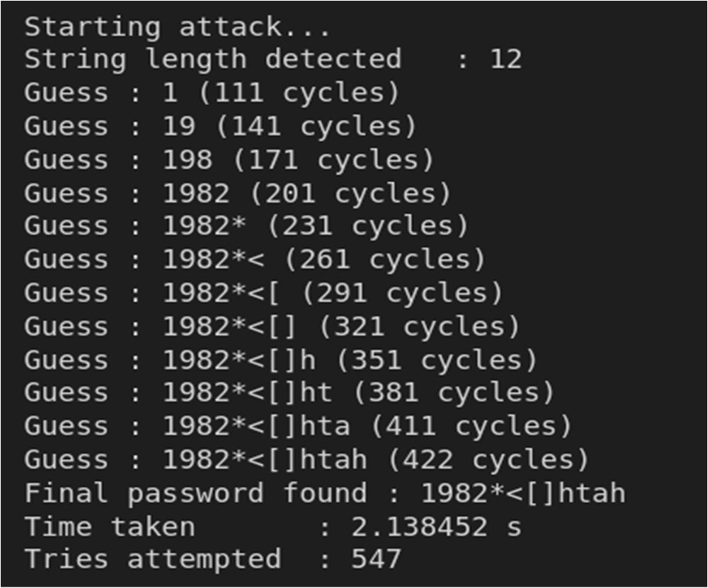
Task: Click the 'String length detected' label
Action: point(212,60)
